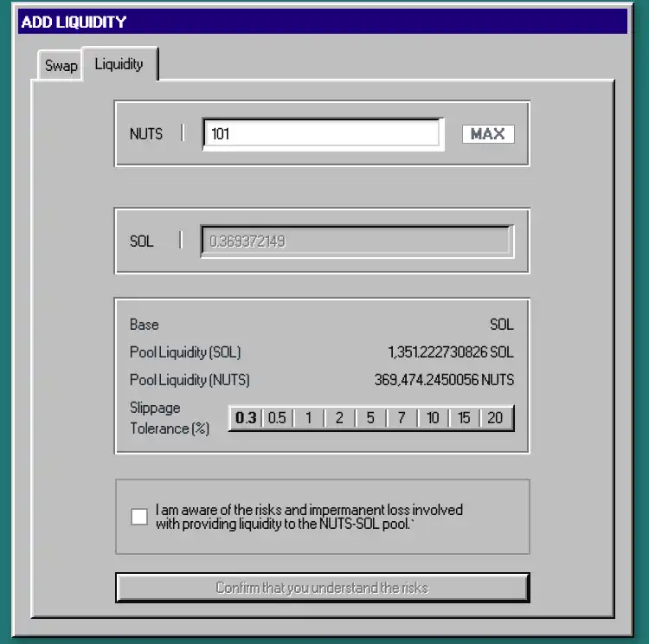649x644 pixels.
Task: Click the Pool Liquidity (SOL) value
Action: click(450, 352)
